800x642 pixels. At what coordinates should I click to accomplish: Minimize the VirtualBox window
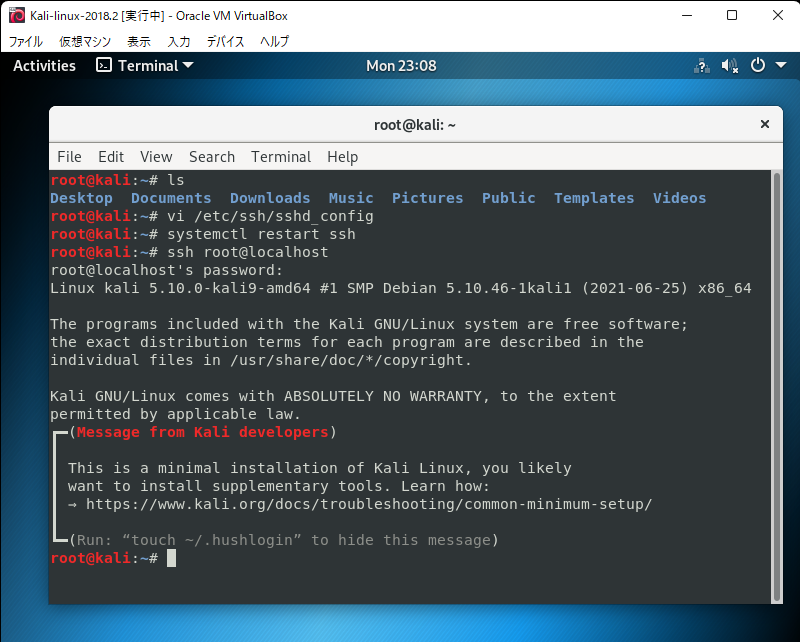point(687,15)
